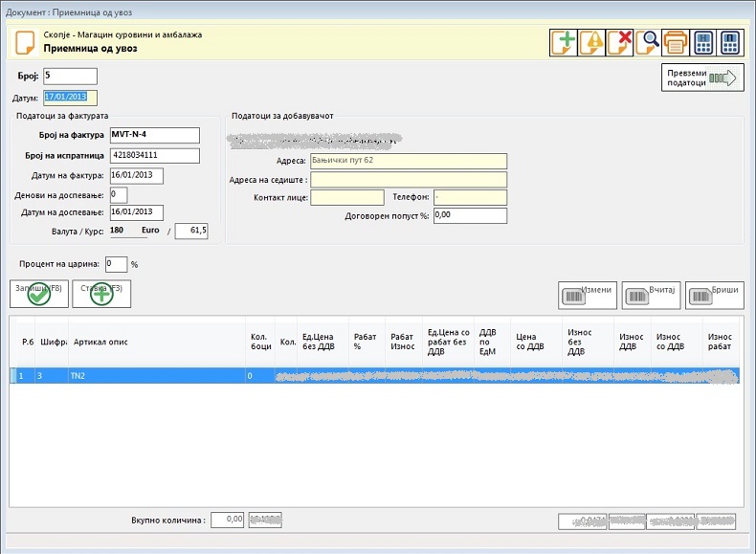Click the Датум field showing 17/01/2013
This screenshot has width=756, height=554.
[71, 98]
